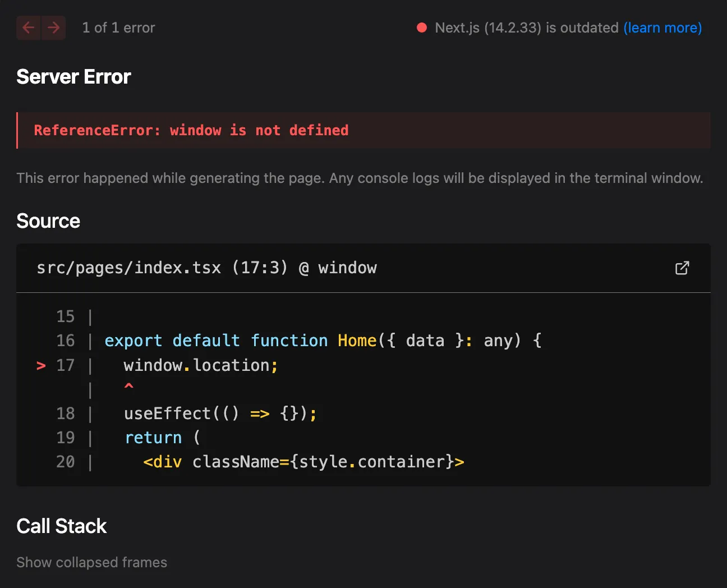Click the '1 of 1 error' counter

[x=118, y=27]
